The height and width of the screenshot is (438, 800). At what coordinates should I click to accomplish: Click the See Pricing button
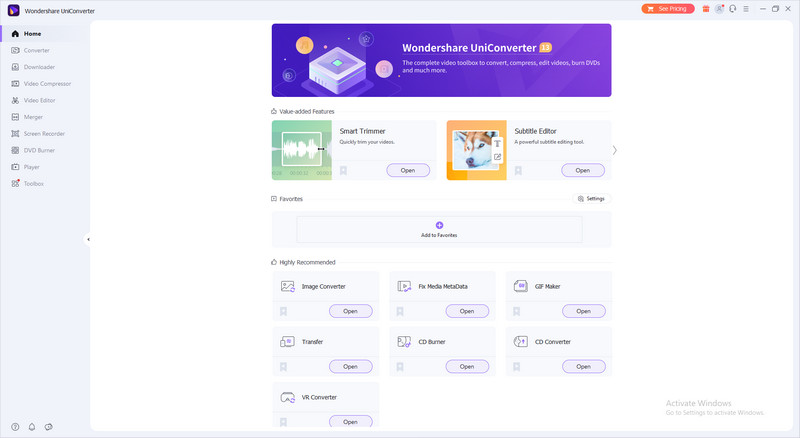tap(667, 8)
